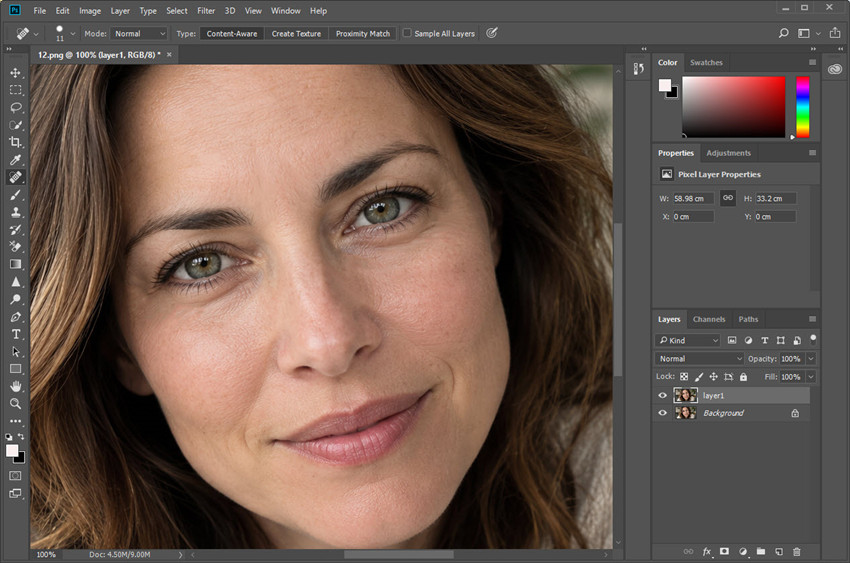The image size is (850, 563).
Task: Select the Gradient tool
Action: tap(15, 264)
